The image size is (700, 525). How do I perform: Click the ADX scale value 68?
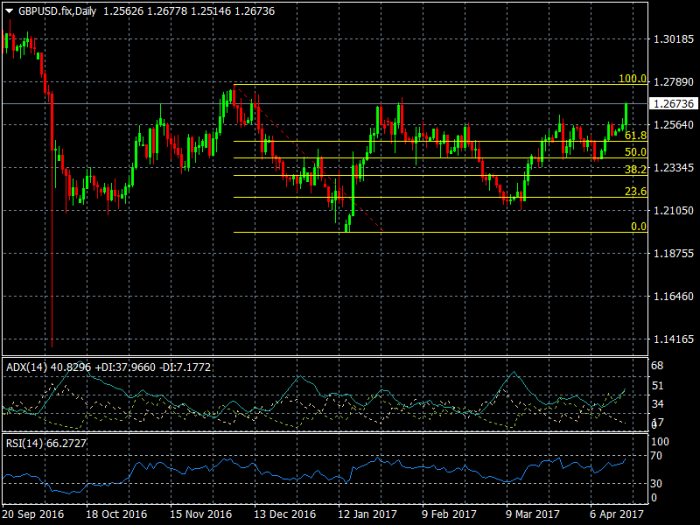pos(657,366)
